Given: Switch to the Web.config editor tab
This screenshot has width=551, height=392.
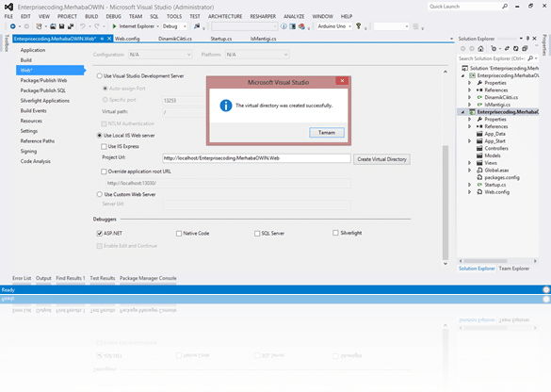Looking at the screenshot, I should pyautogui.click(x=127, y=39).
